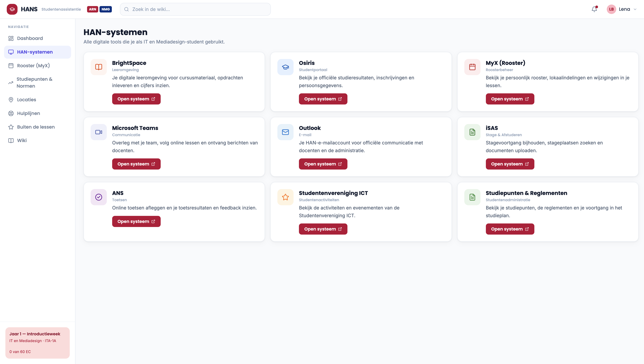Click the Osiris card title
Image resolution: width=644 pixels, height=364 pixels.
307,63
